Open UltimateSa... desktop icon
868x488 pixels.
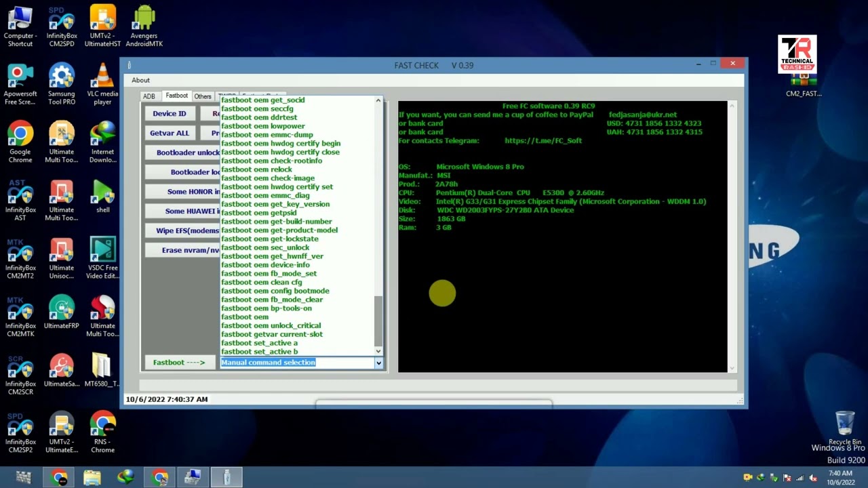pos(62,371)
